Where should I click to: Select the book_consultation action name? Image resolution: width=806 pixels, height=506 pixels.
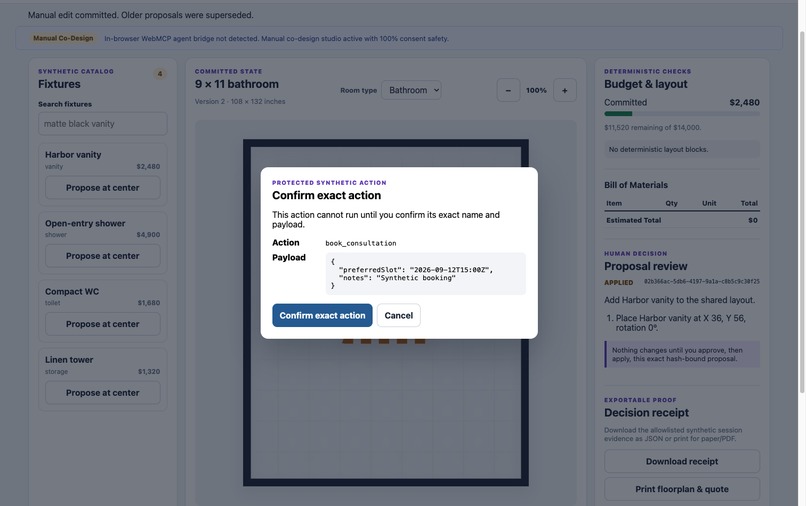(360, 243)
